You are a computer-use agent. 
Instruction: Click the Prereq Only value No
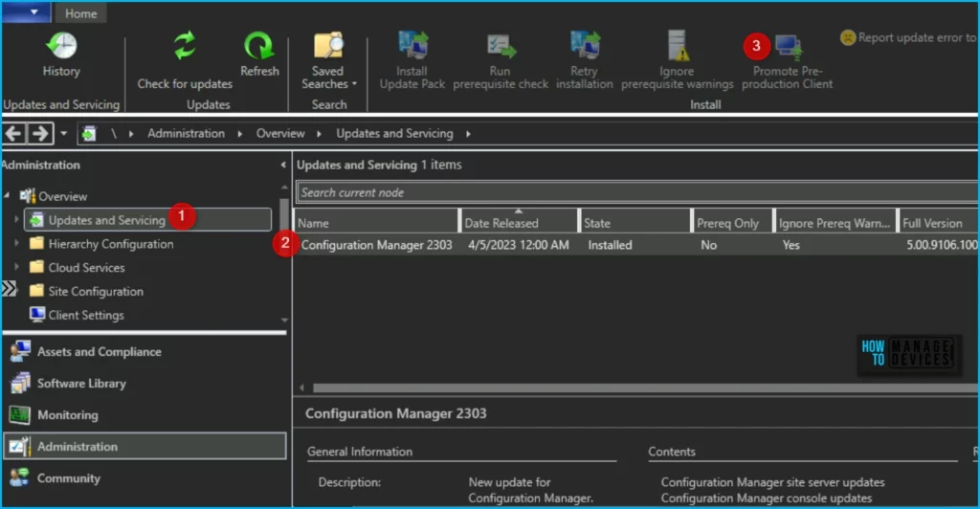[709, 245]
